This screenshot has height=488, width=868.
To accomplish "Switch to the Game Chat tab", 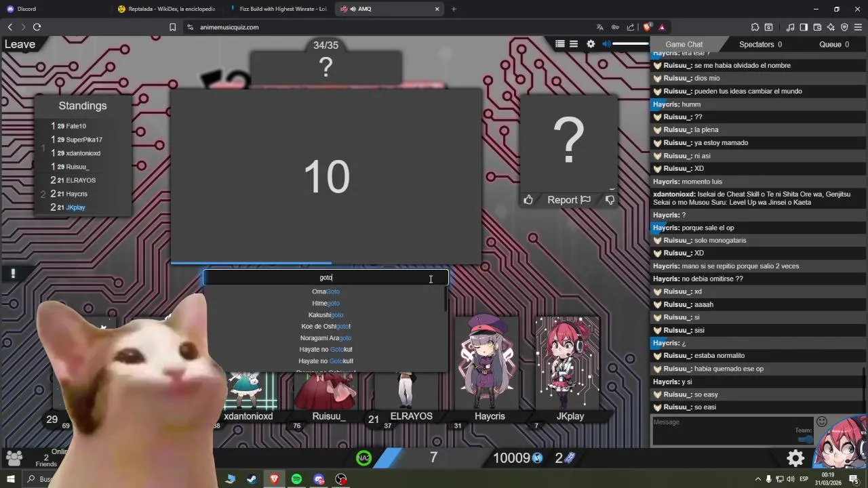I will coord(684,44).
